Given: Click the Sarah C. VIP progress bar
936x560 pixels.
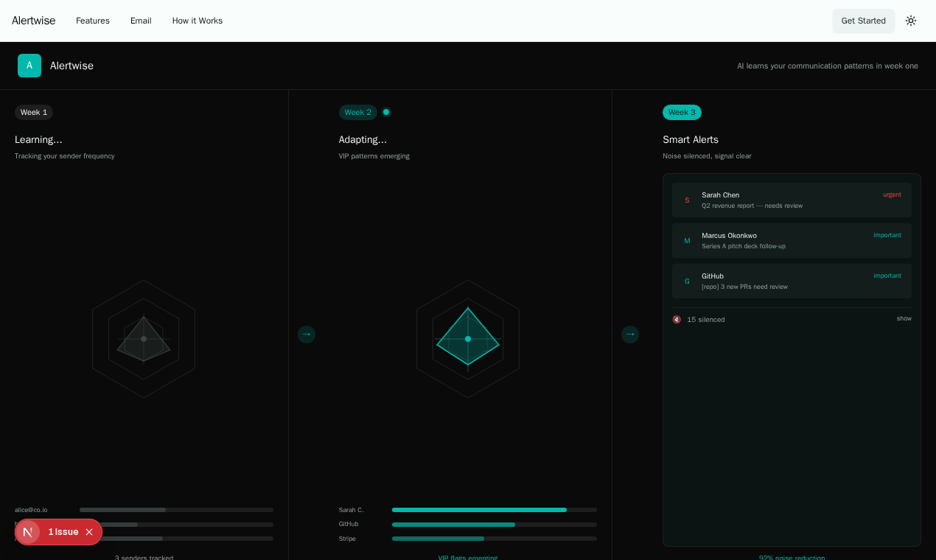Looking at the screenshot, I should tap(495, 510).
